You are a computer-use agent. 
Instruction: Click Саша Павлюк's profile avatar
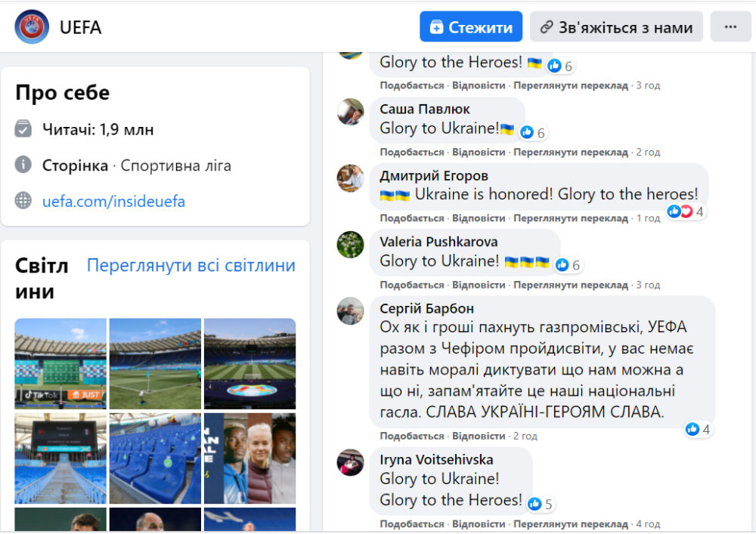(350, 112)
